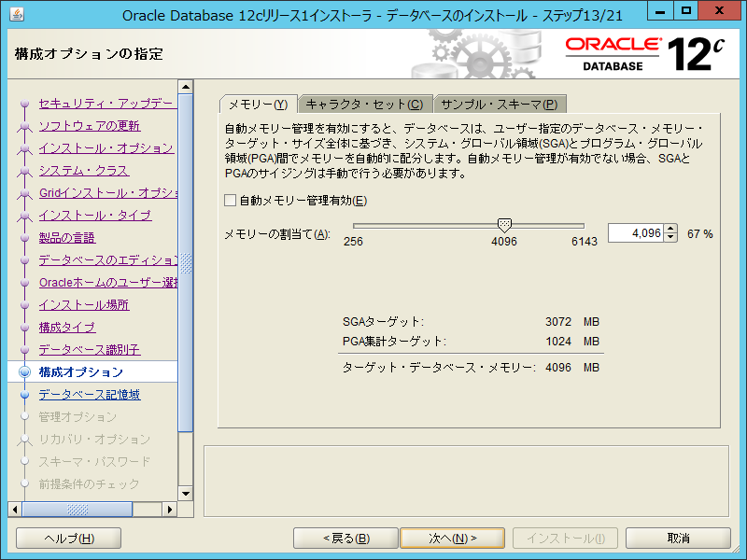Click the memory allocation slider thumb
Image resolution: width=747 pixels, height=560 pixels.
click(504, 225)
